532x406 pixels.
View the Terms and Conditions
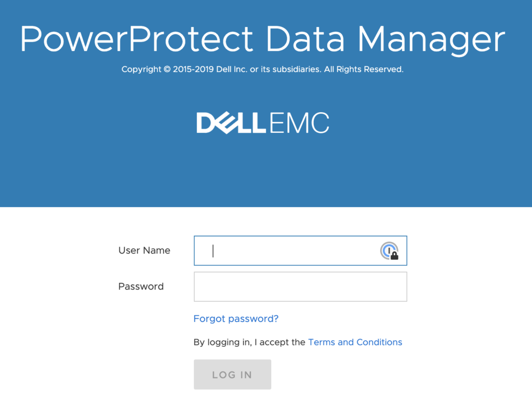pyautogui.click(x=355, y=342)
